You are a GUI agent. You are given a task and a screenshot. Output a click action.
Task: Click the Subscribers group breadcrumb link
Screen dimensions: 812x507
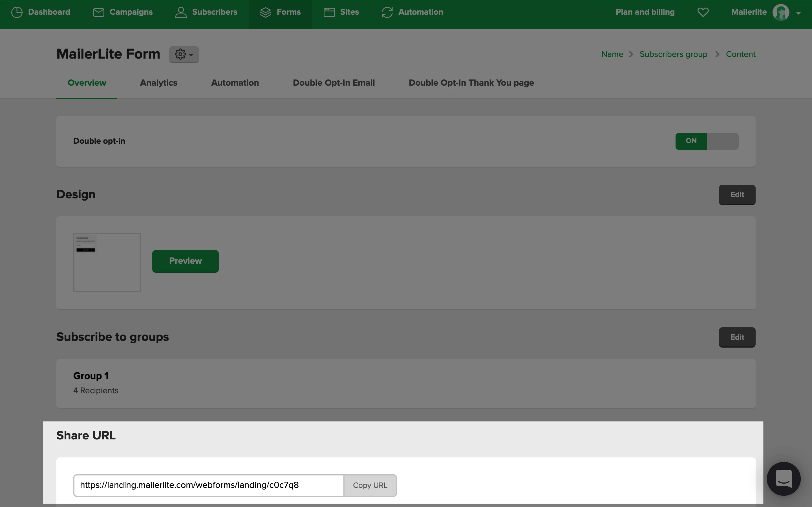(x=673, y=54)
